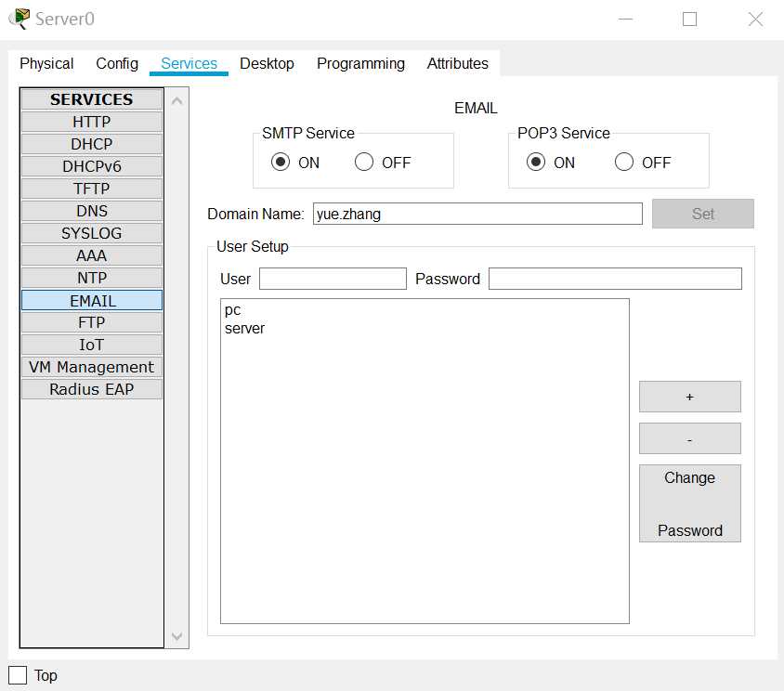784x691 pixels.
Task: Turn POP3 Service OFF
Action: (624, 162)
